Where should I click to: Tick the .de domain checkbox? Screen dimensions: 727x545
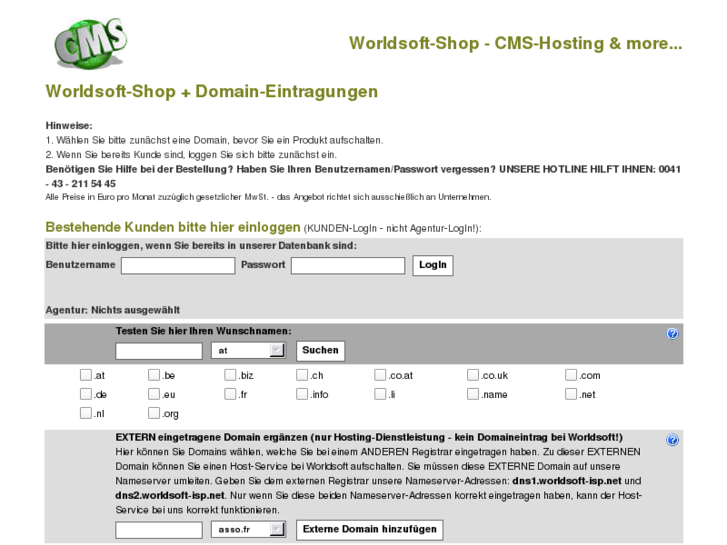click(86, 394)
